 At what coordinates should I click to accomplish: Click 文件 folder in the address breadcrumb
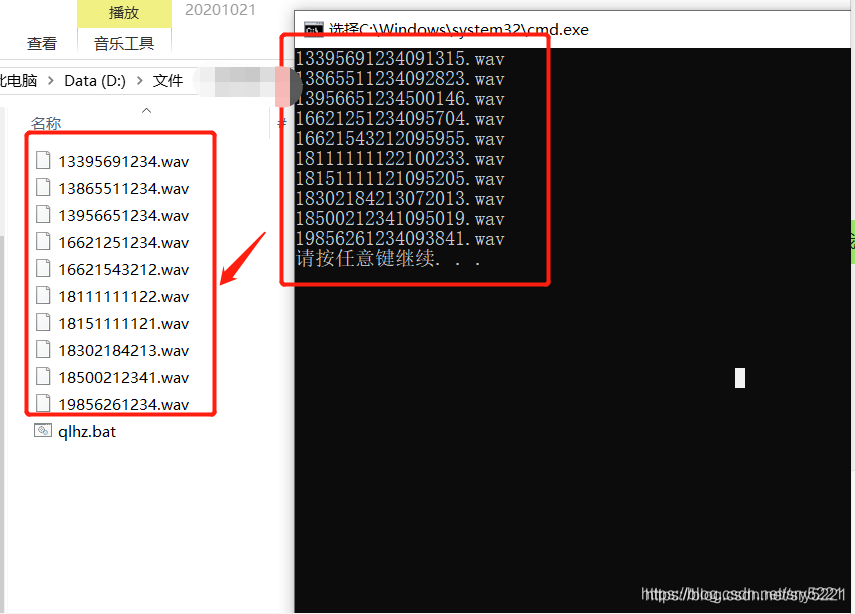[168, 81]
